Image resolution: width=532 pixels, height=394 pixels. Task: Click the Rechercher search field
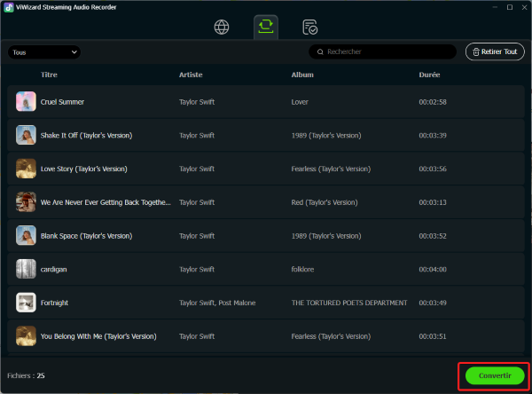pos(382,51)
